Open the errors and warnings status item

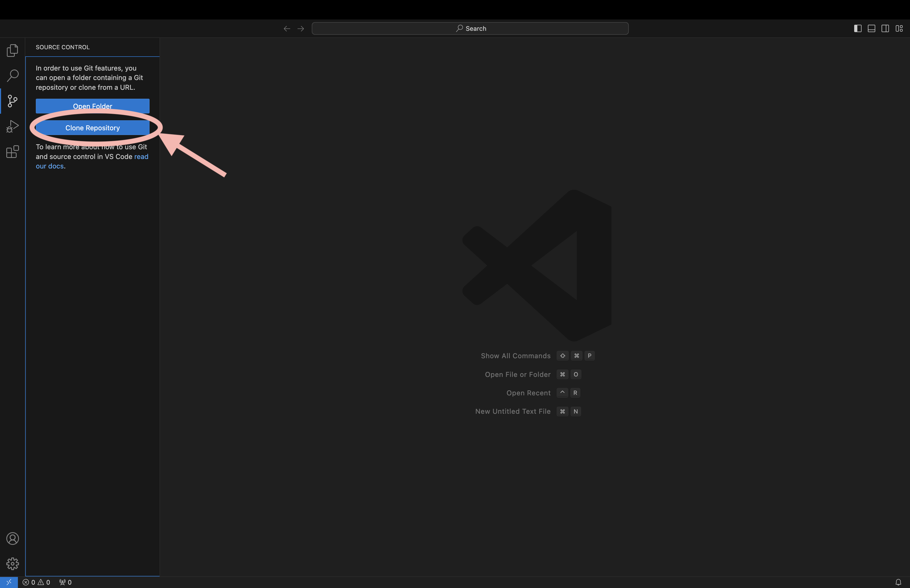tap(36, 582)
